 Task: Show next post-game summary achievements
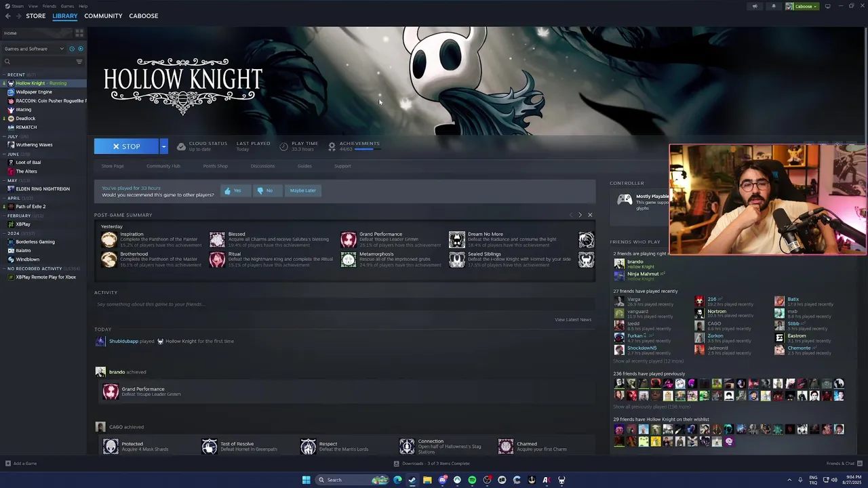[x=580, y=215]
